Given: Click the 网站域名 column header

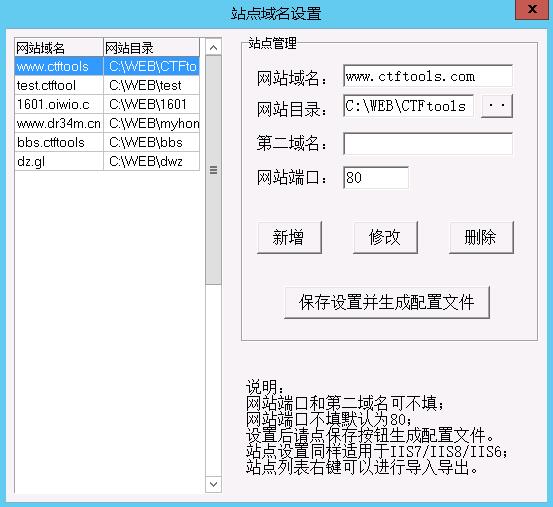Looking at the screenshot, I should (x=59, y=47).
